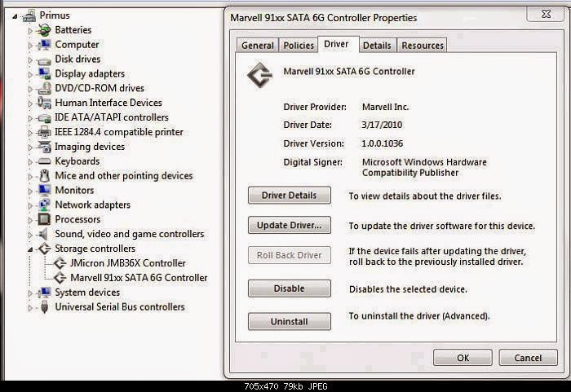
Task: Confirm with the OK button
Action: [463, 358]
